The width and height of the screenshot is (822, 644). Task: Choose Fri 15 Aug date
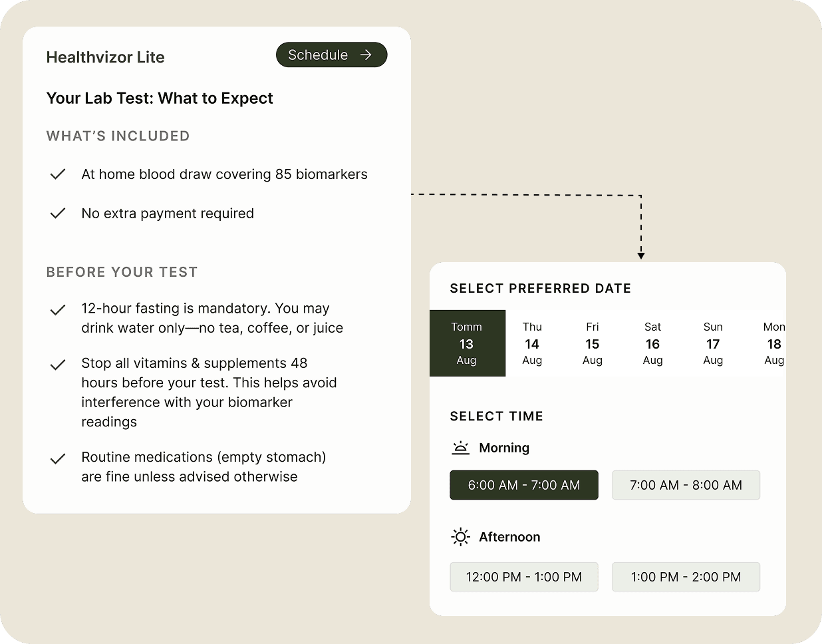(x=592, y=343)
